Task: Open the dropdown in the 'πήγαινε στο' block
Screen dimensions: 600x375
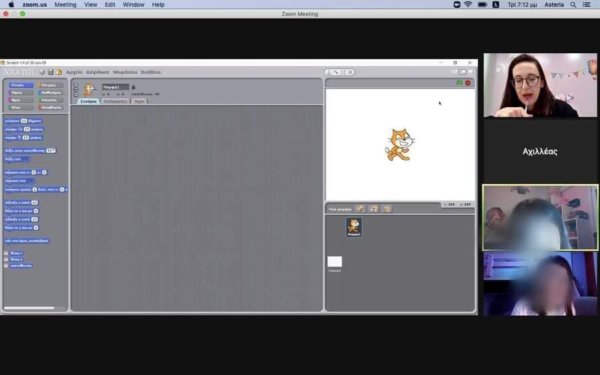Action: (x=30, y=181)
